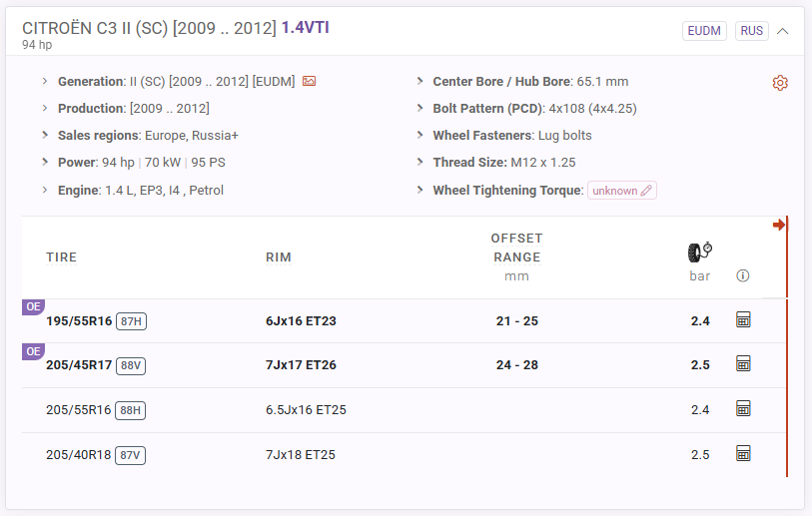Expand the Generation detail row
812x516 pixels.
[x=45, y=81]
